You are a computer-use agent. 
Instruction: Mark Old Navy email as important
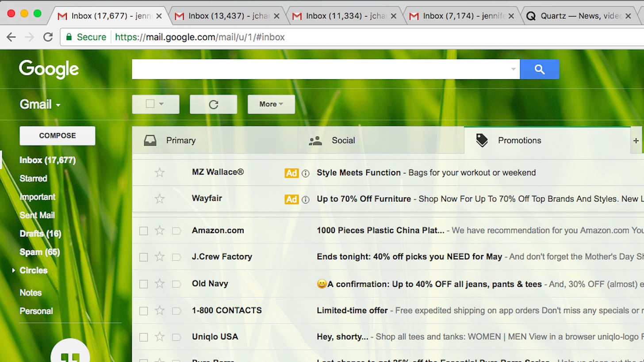[x=176, y=284]
